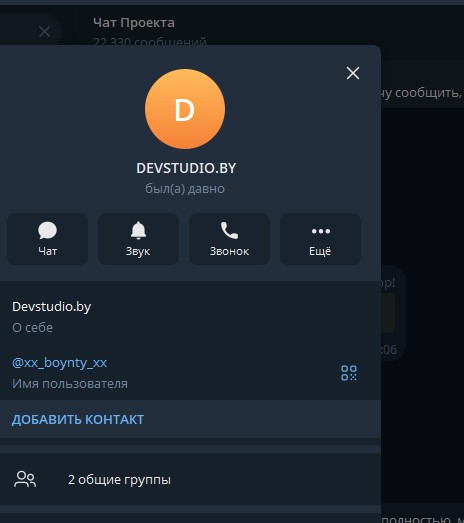Click the Имя пользователя caption
Image resolution: width=464 pixels, height=523 pixels.
coord(70,384)
